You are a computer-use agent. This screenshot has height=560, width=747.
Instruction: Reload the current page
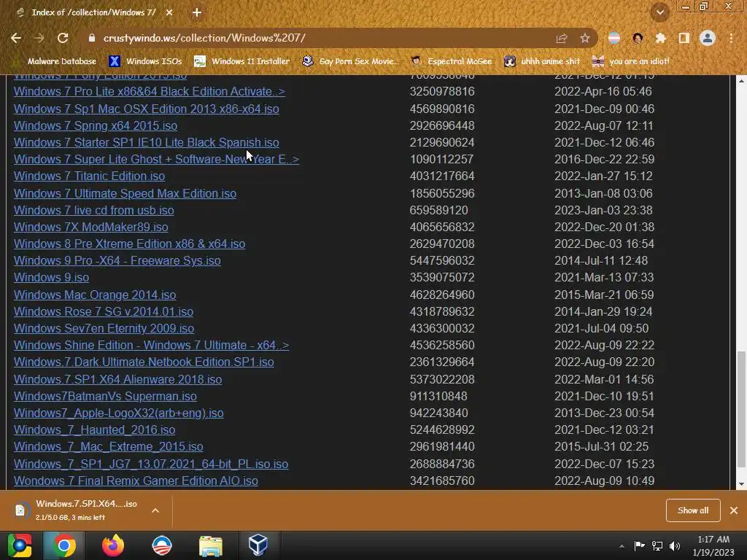63,38
